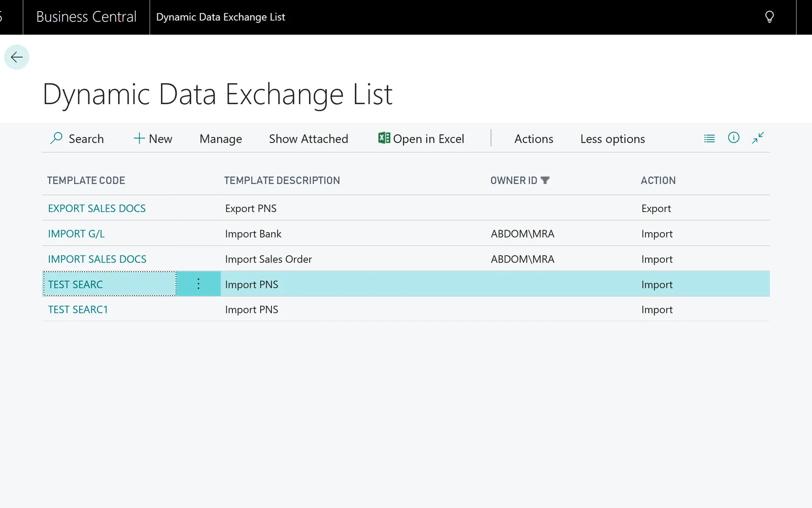Select owner ABDOM\MRA in IMPORT SALES DOCS row
812x508 pixels.
coord(523,259)
